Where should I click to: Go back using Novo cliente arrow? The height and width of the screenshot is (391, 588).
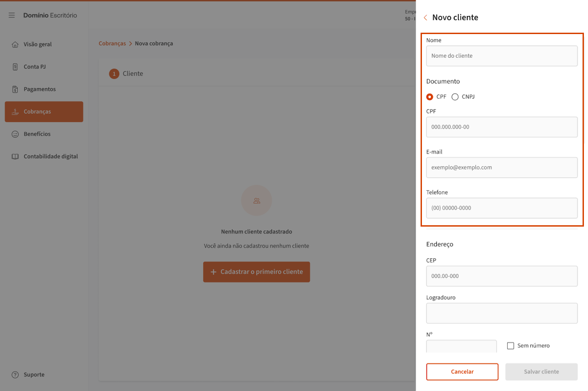coord(425,18)
